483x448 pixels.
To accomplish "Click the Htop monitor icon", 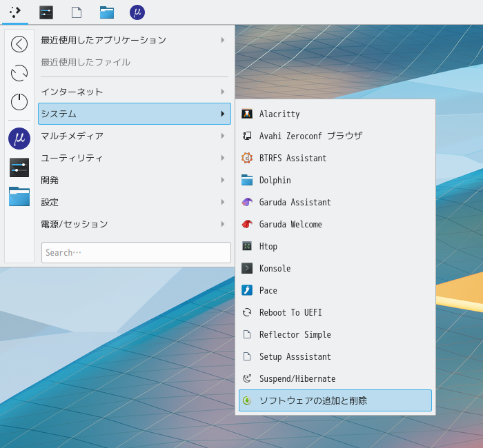I will [247, 246].
